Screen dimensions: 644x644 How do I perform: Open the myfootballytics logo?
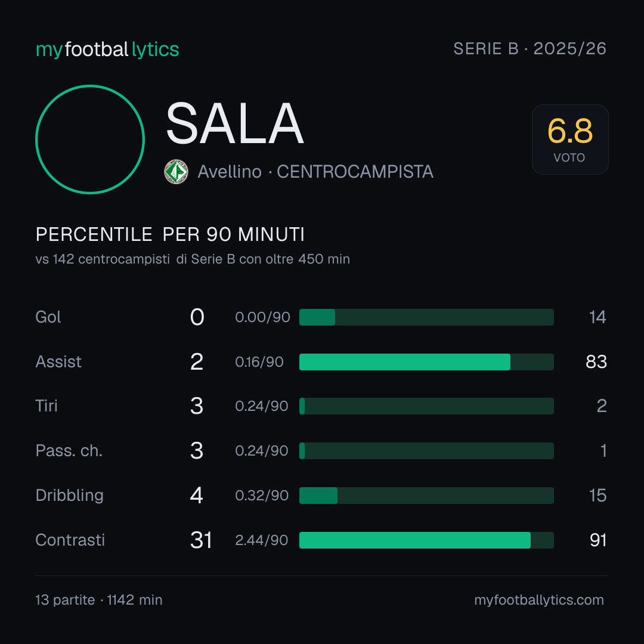(x=107, y=49)
